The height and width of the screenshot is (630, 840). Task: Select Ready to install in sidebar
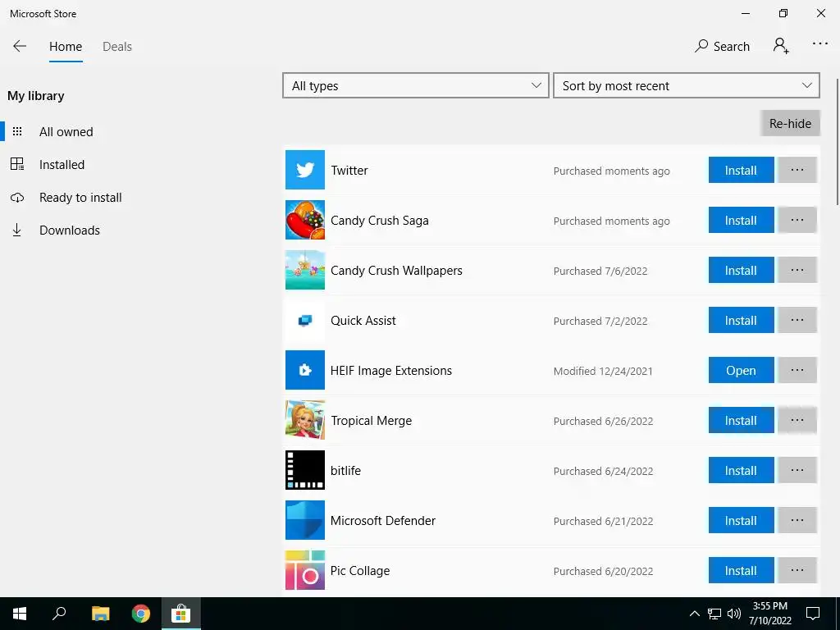(80, 197)
